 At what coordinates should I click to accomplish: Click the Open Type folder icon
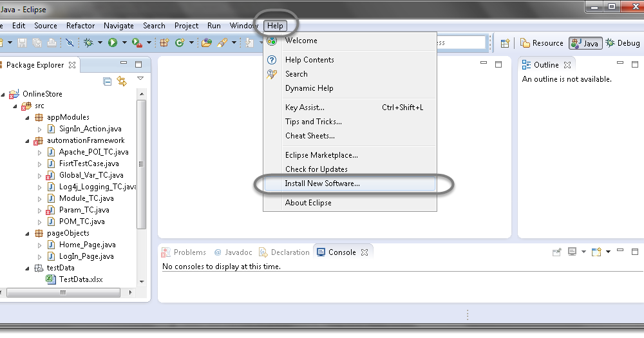click(x=207, y=42)
